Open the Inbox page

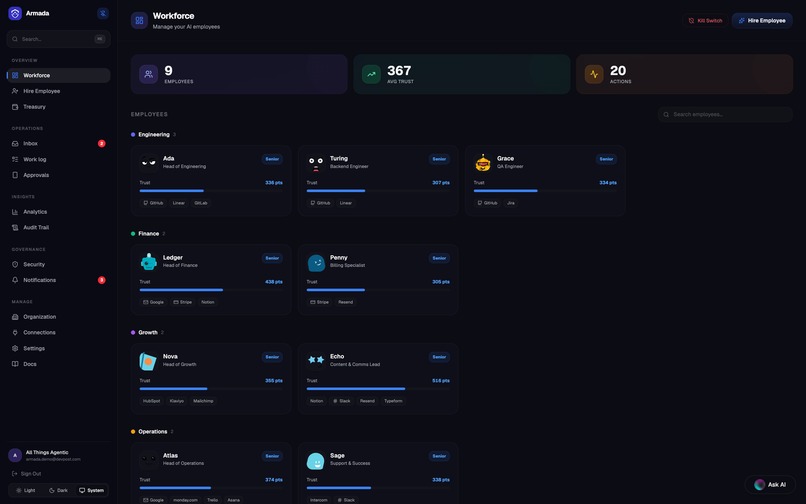(59, 143)
